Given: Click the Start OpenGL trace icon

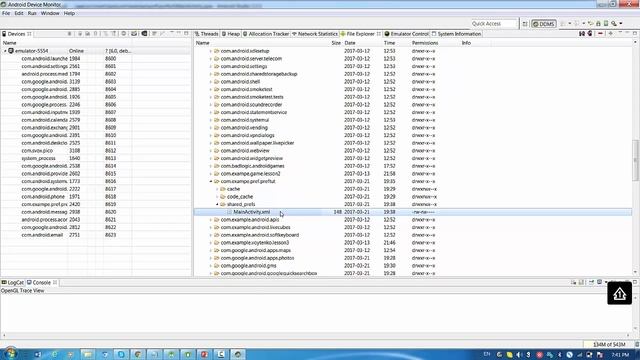Looking at the screenshot, I should [x=162, y=34].
